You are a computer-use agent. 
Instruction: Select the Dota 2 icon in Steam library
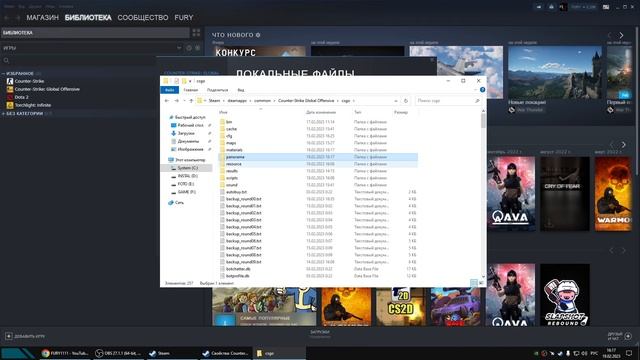pyautogui.click(x=10, y=97)
